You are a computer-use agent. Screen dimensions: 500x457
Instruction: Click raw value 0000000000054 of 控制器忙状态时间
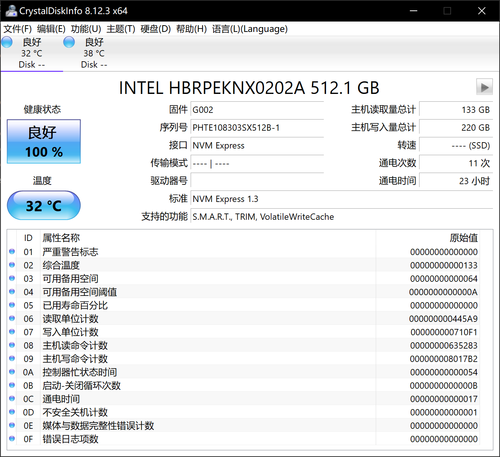(x=444, y=372)
